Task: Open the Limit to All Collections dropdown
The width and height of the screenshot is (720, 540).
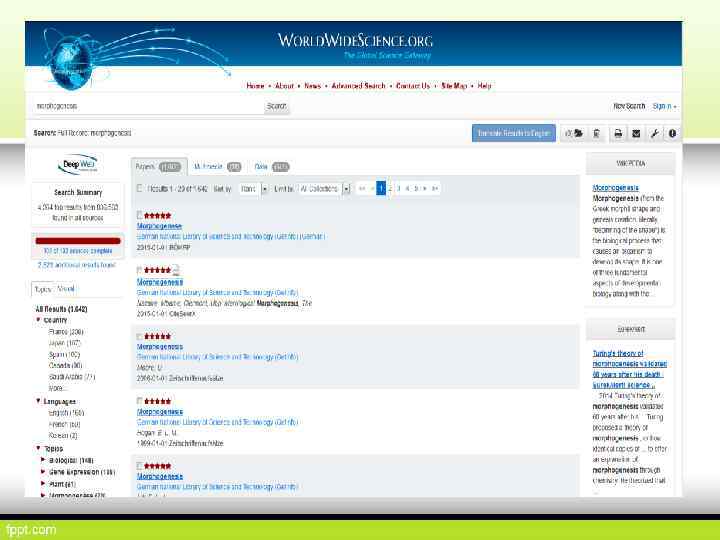Action: click(324, 189)
